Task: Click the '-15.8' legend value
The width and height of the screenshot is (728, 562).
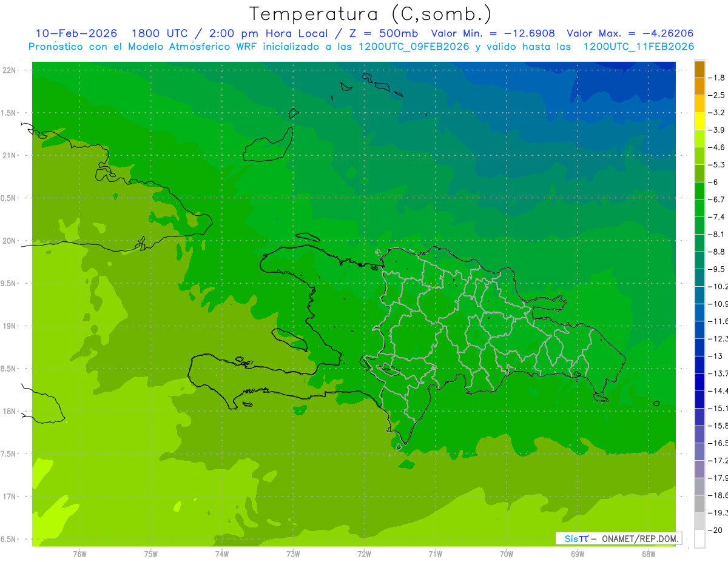Action: (718, 426)
